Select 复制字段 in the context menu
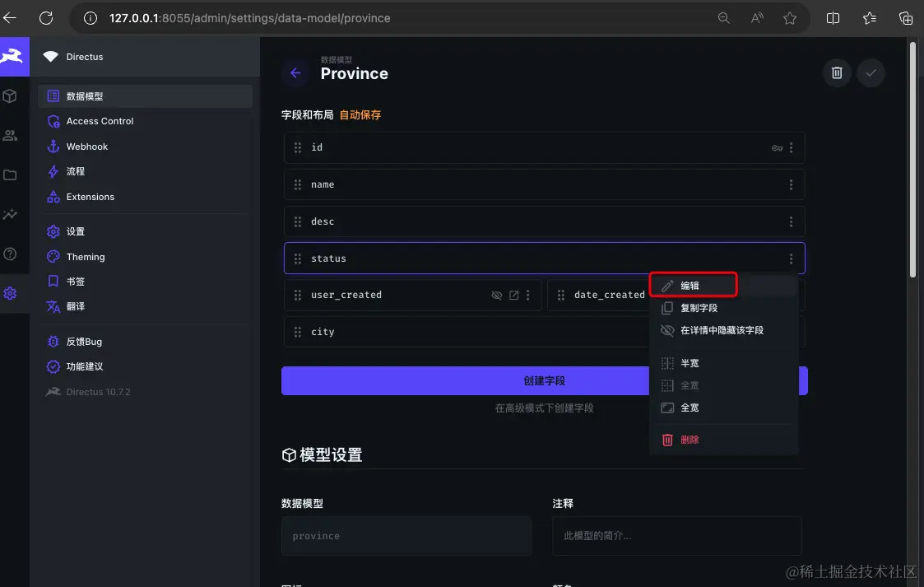This screenshot has width=924, height=587. (x=725, y=308)
